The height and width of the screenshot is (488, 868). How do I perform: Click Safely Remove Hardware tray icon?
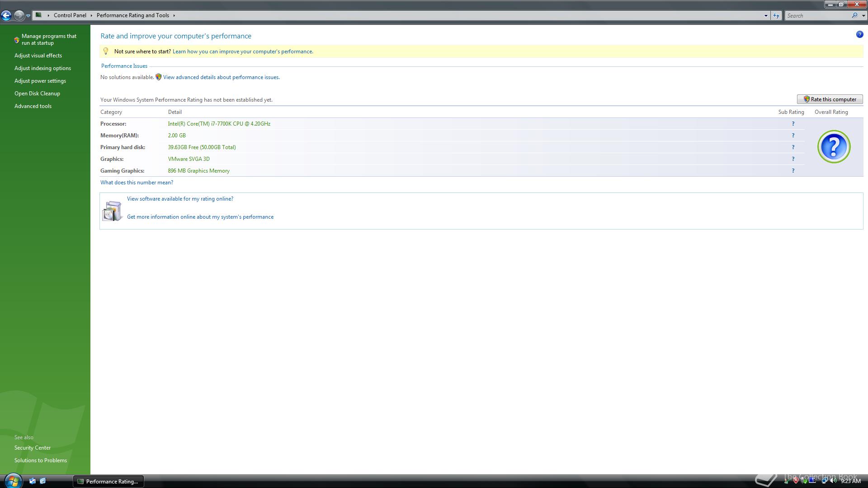coord(804,481)
